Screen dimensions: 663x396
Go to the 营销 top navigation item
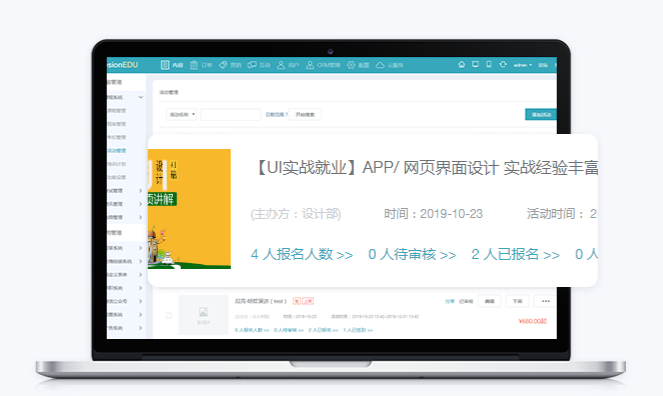tap(230, 65)
